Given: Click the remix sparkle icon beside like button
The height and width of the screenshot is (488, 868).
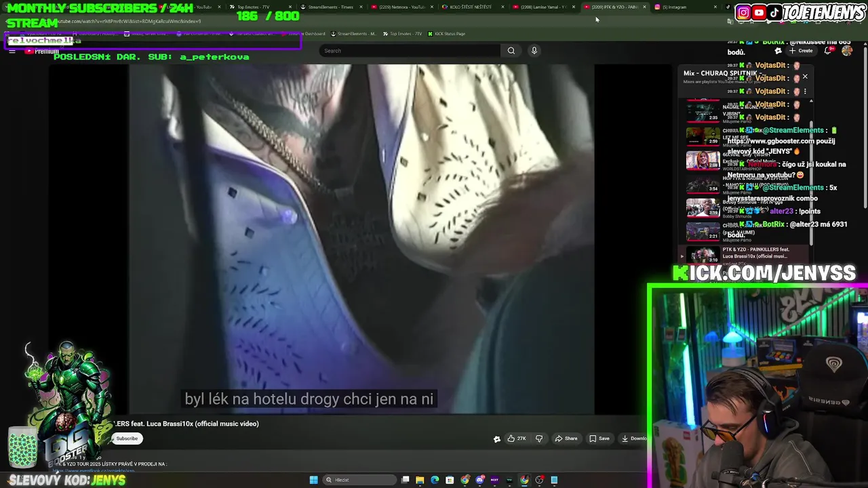Looking at the screenshot, I should (x=496, y=439).
